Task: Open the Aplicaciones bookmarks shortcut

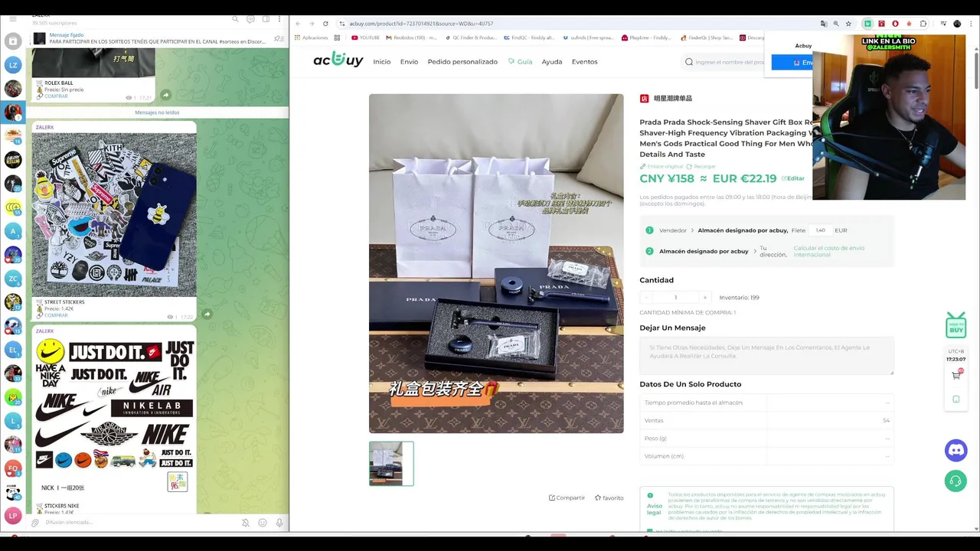Action: click(311, 37)
